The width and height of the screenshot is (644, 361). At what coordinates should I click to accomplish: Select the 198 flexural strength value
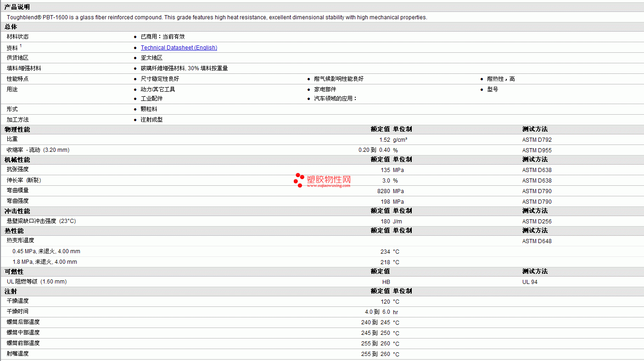386,202
